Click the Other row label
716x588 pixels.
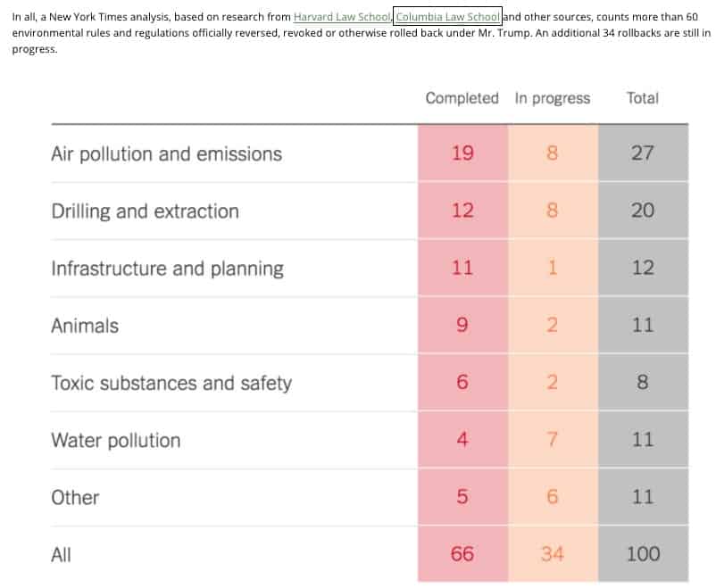pos(75,497)
